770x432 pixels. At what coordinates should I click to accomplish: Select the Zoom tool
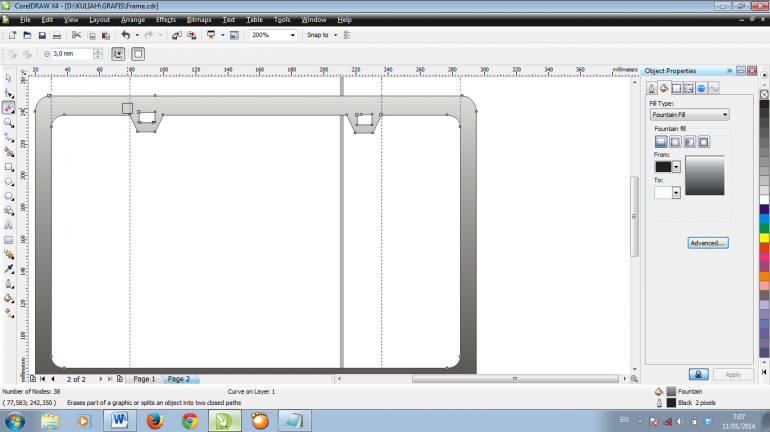point(8,123)
